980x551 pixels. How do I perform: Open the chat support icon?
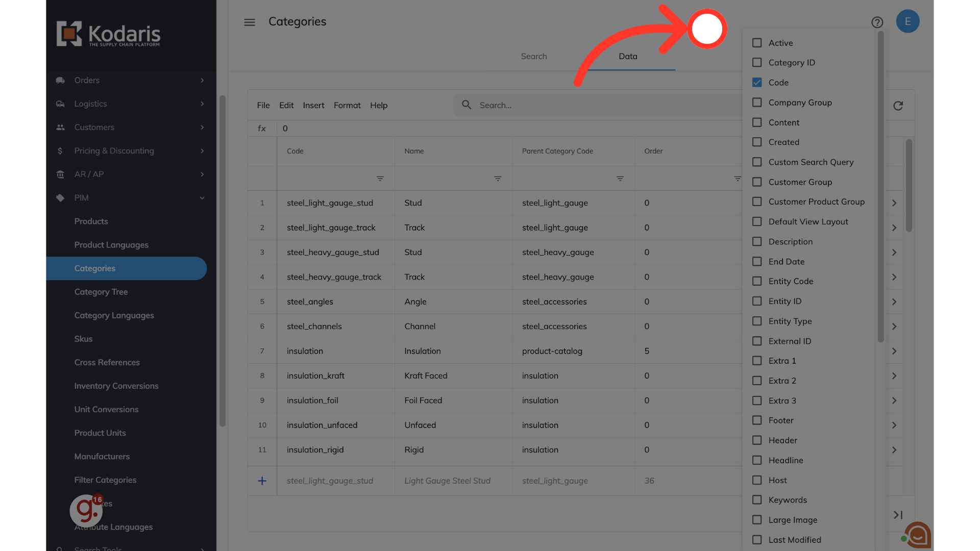(918, 535)
